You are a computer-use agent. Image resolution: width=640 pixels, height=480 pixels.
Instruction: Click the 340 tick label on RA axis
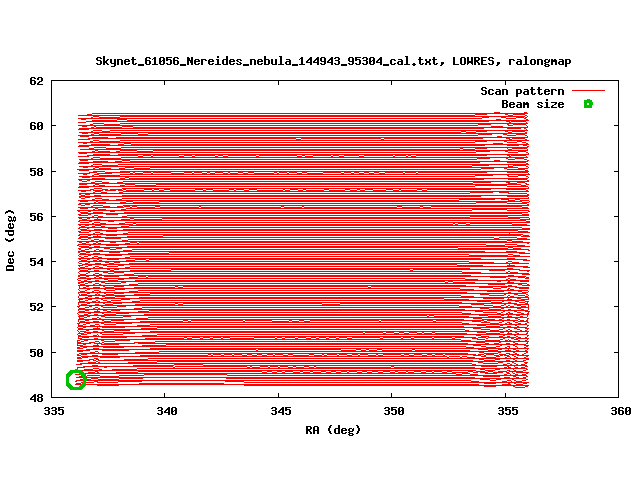point(167,411)
